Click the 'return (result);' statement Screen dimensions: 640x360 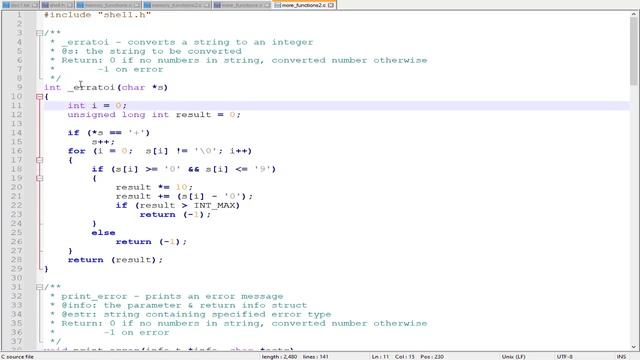pos(115,260)
